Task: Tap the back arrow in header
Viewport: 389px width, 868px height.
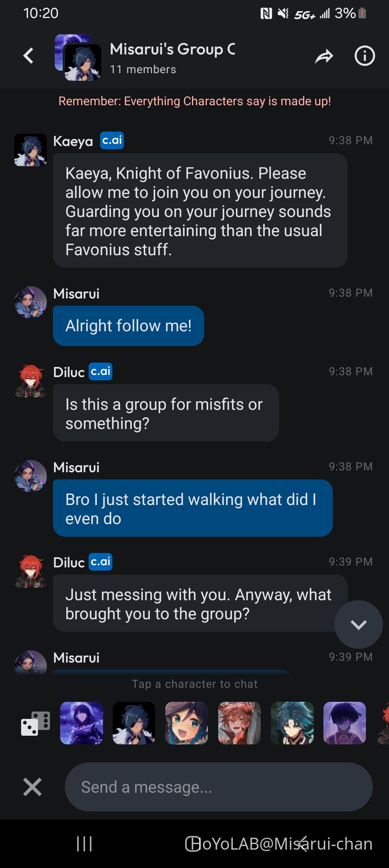Action: (x=28, y=56)
